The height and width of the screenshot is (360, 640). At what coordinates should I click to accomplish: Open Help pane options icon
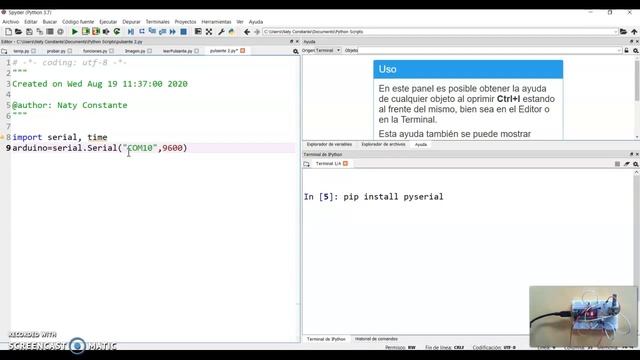(636, 50)
